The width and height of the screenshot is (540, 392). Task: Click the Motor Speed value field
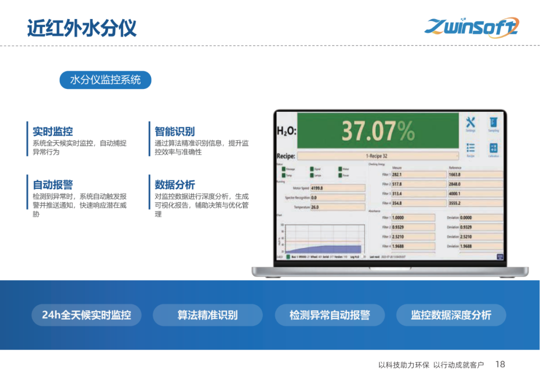pyautogui.click(x=337, y=188)
